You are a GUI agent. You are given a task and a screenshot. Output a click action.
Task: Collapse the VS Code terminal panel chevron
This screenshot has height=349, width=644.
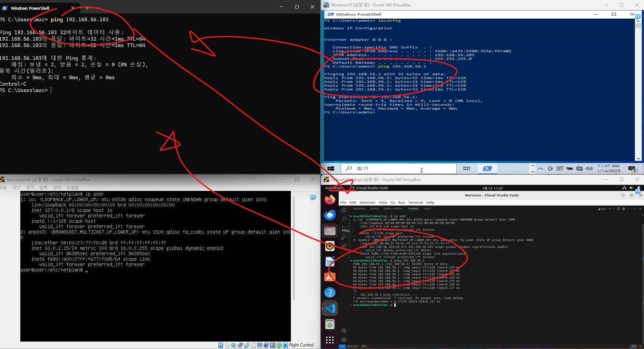point(635,209)
